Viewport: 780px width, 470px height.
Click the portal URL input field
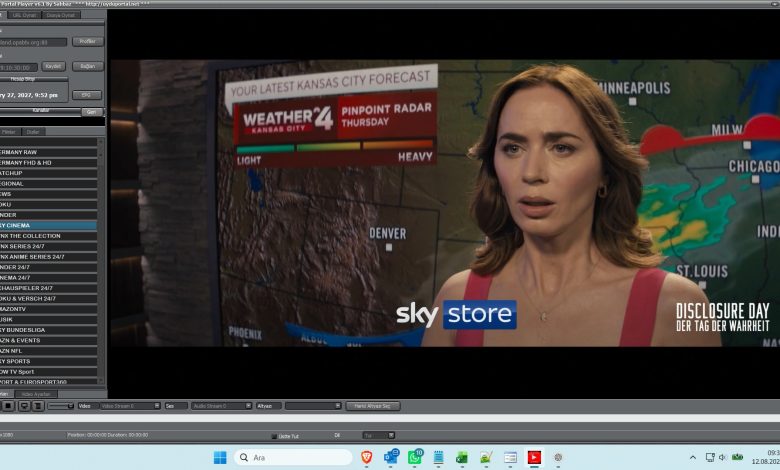coord(33,42)
